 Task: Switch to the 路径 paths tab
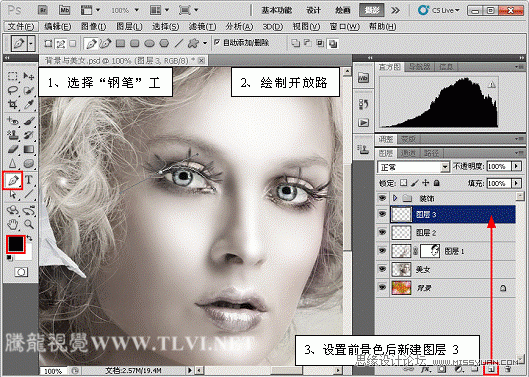pyautogui.click(x=431, y=154)
